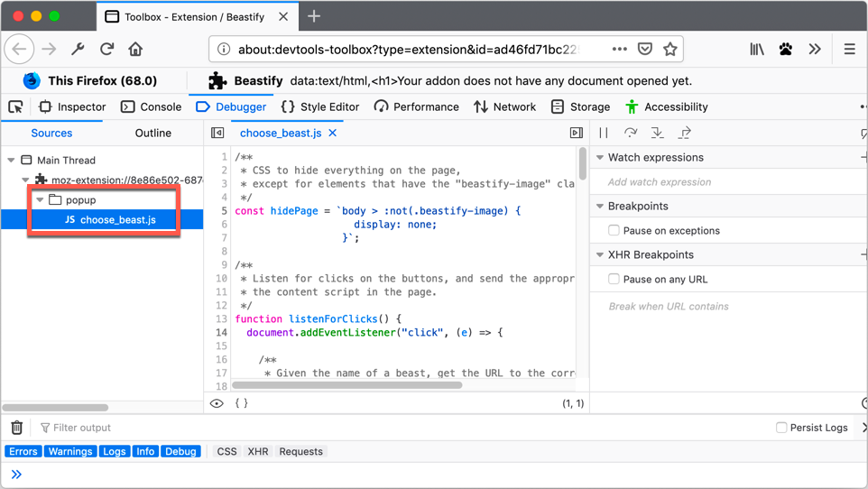Close the choose_beast.js editor tab
The height and width of the screenshot is (489, 868).
tap(333, 133)
